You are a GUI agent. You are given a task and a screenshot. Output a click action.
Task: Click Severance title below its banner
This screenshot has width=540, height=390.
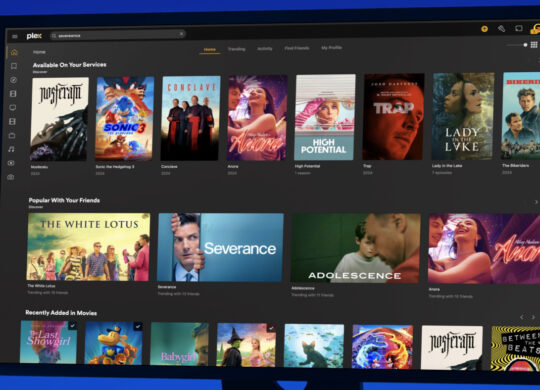167,287
